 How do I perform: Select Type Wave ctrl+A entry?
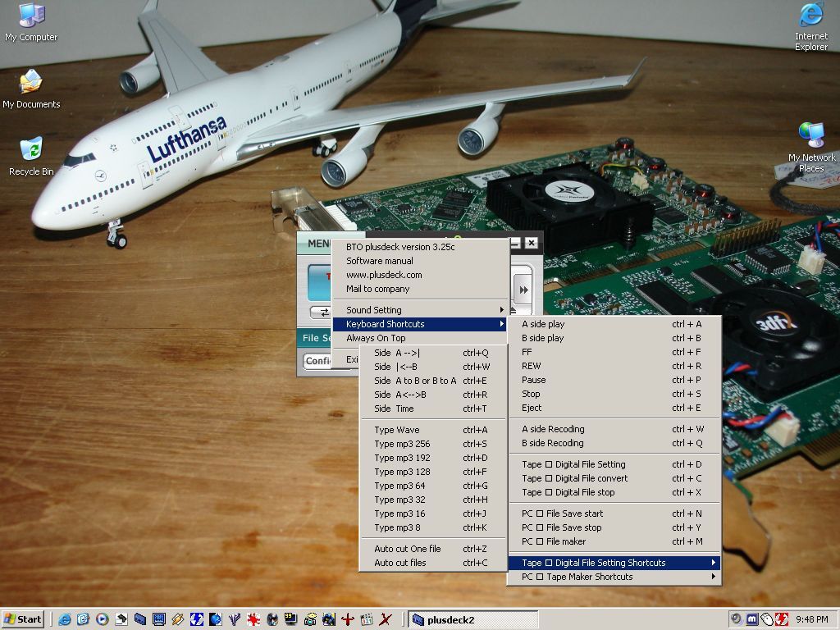tap(432, 430)
